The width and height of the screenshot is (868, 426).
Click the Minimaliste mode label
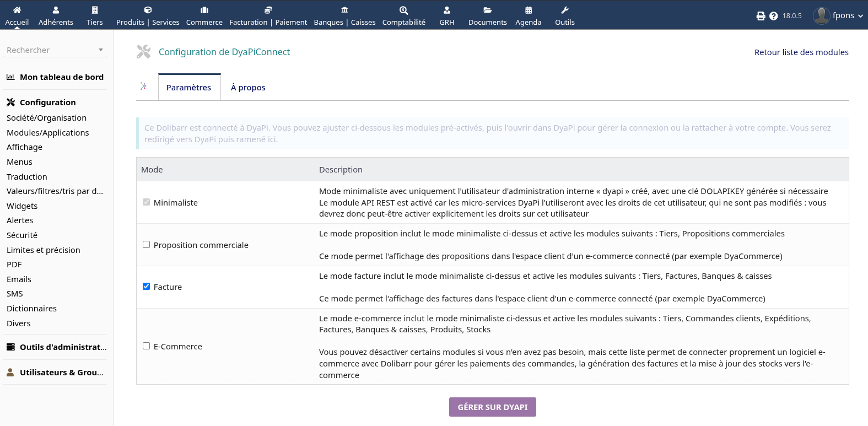176,203
